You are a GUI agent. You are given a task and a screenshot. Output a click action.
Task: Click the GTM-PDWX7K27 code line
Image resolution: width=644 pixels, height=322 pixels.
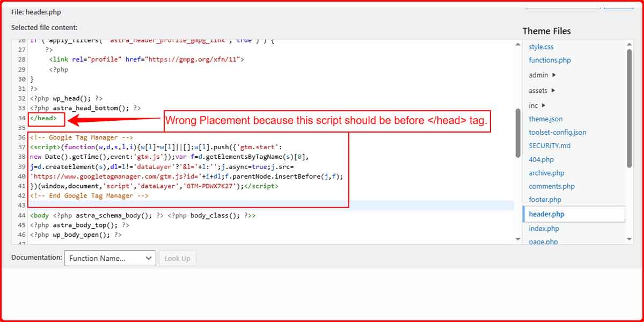pos(154,186)
